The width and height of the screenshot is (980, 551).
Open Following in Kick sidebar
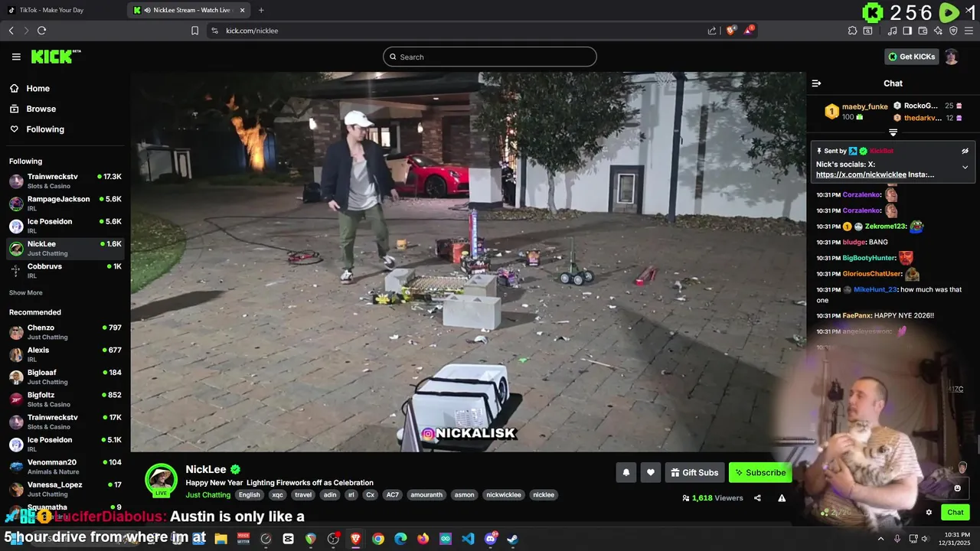click(45, 129)
